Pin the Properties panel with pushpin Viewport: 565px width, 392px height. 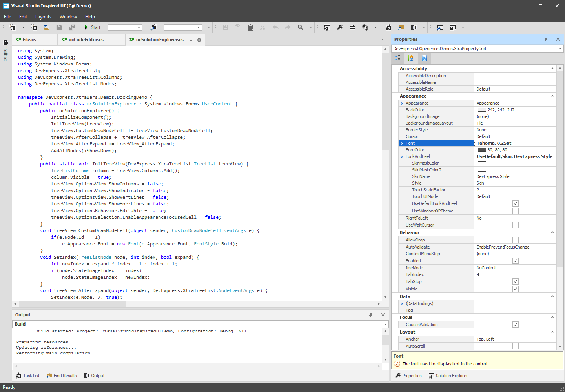(545, 39)
